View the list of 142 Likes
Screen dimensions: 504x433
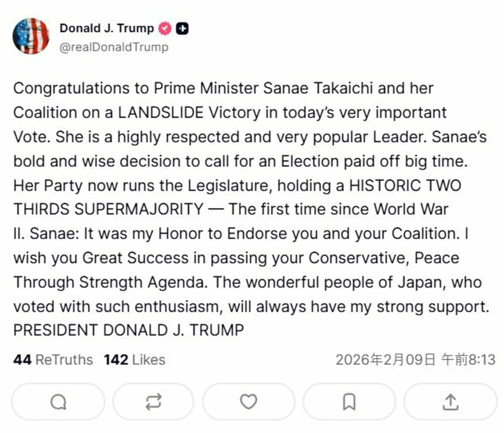[134, 360]
